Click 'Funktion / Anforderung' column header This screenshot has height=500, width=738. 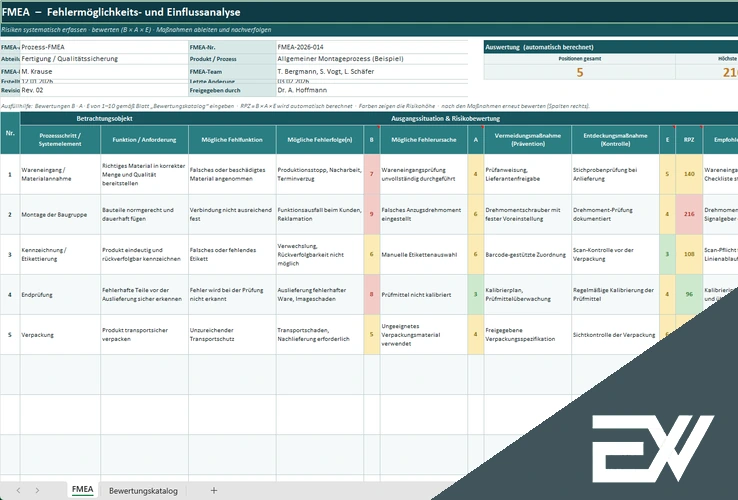pyautogui.click(x=144, y=140)
